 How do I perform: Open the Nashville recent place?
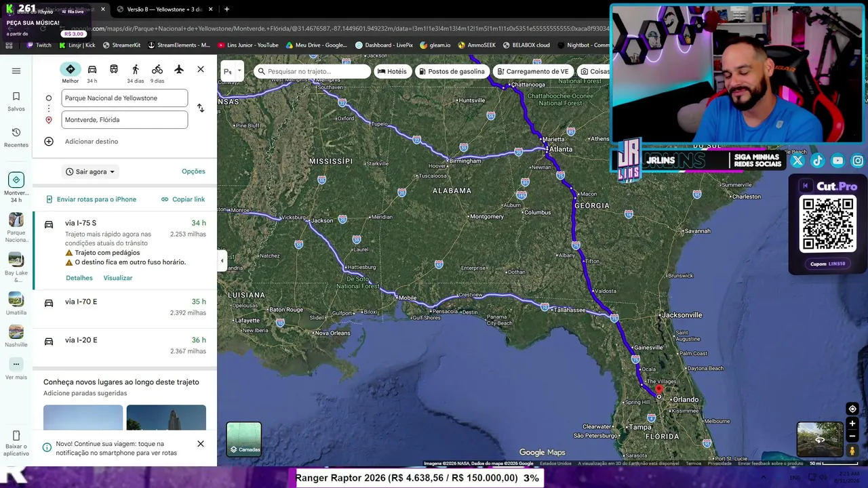(16, 336)
